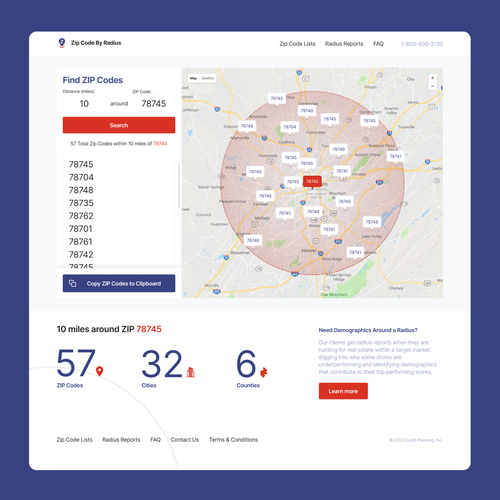Open FAQ in the header navigation
This screenshot has height=500, width=500.
[378, 44]
